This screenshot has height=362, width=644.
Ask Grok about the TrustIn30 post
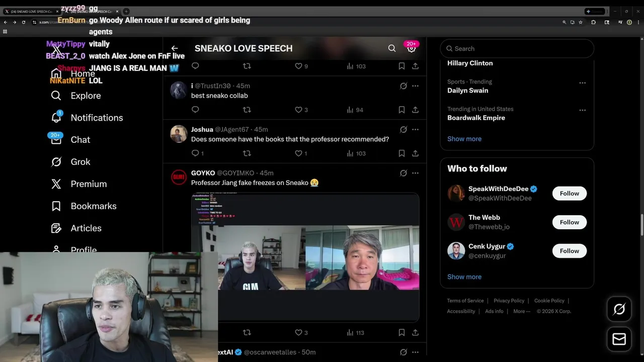coord(403,86)
